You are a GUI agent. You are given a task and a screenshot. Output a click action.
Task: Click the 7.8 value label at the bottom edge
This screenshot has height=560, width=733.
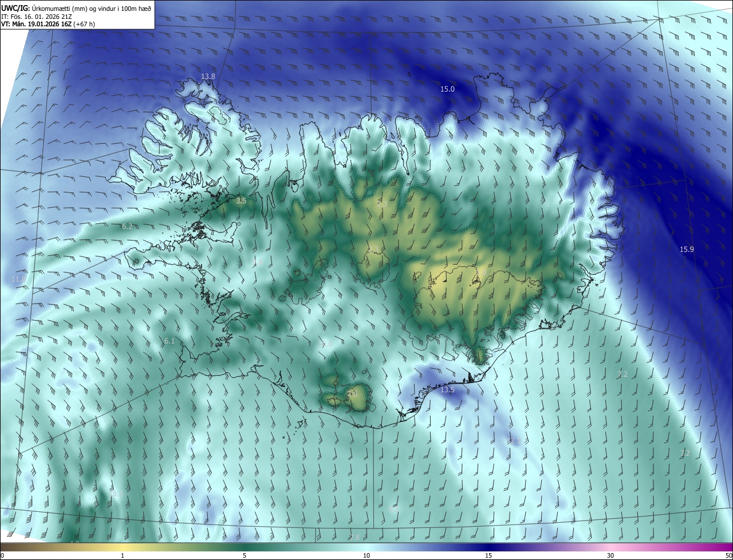pyautogui.click(x=354, y=537)
